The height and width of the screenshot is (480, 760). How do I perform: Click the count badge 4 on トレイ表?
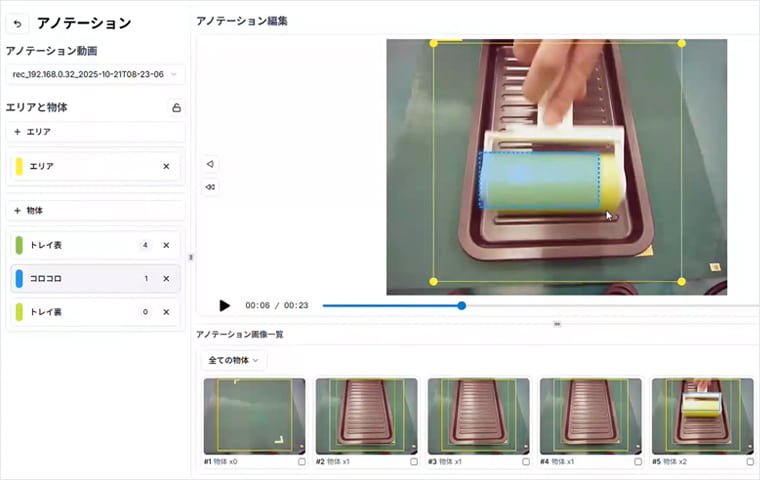click(145, 245)
